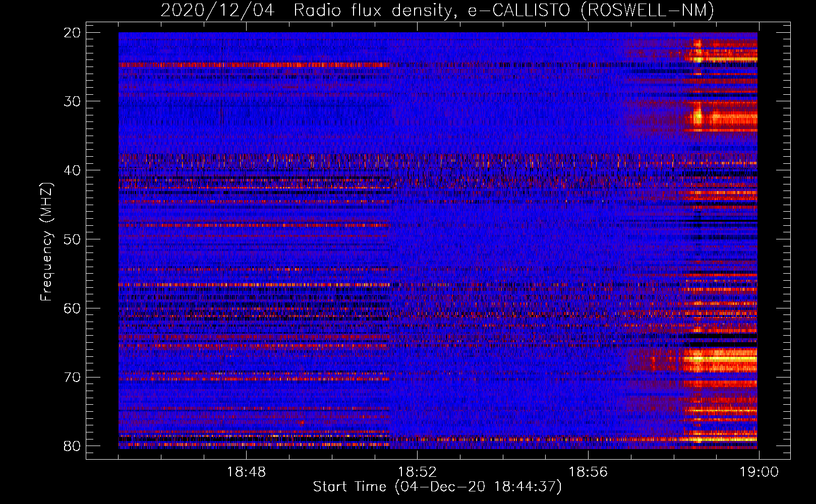The height and width of the screenshot is (504, 816).
Task: Click the 60 frequency tick label
Action: click(x=72, y=308)
